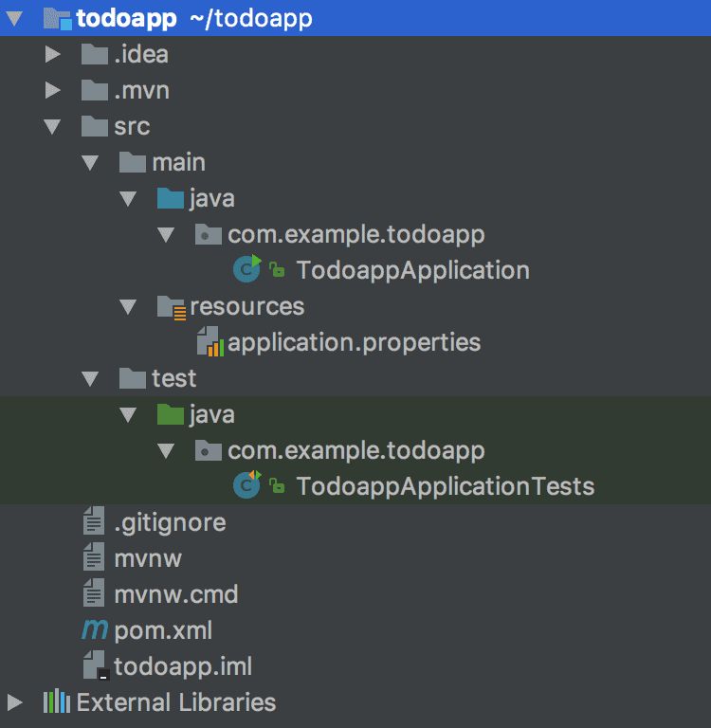
Task: Click the TodoappApplicationTests class icon
Action: point(247,486)
